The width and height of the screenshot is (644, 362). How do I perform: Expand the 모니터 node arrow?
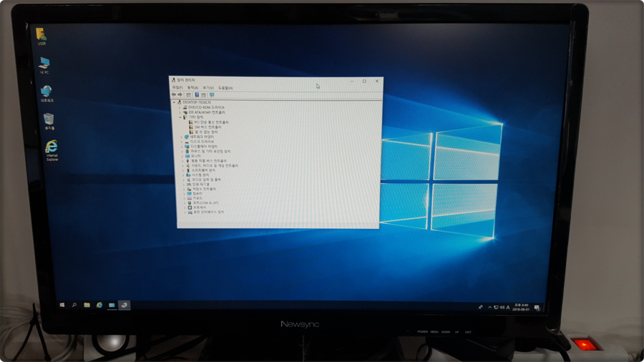click(x=182, y=156)
